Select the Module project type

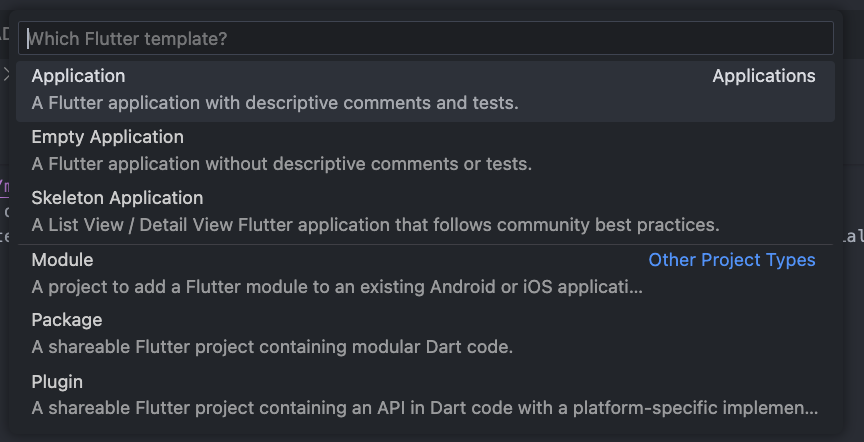click(425, 274)
